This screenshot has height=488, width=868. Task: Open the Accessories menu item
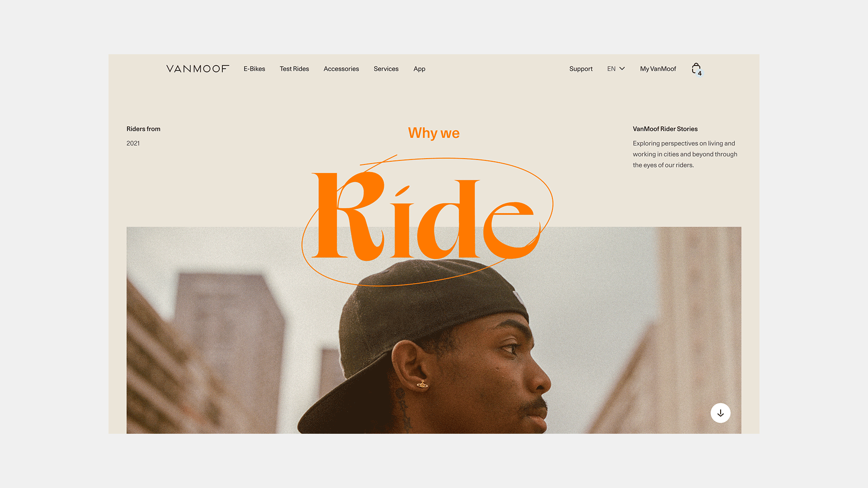[341, 69]
